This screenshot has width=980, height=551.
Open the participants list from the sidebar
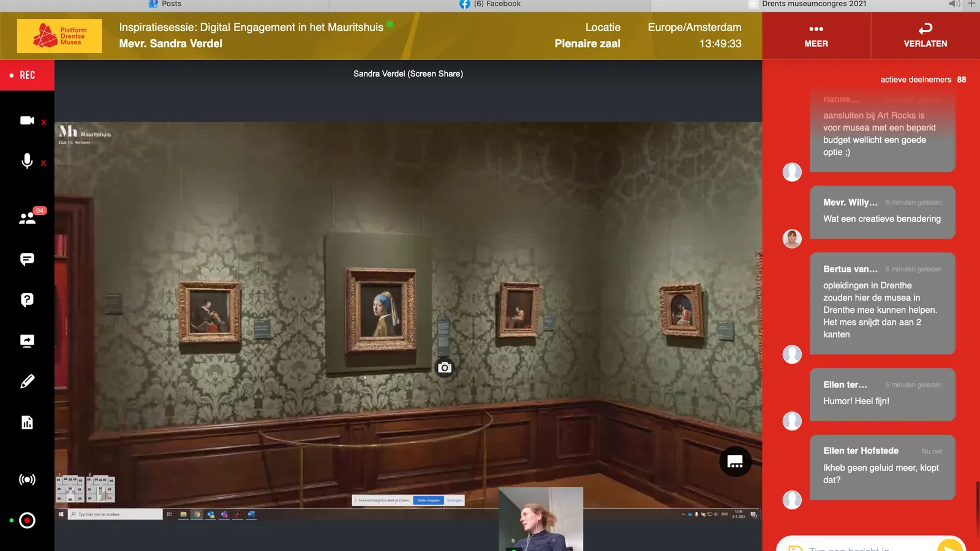26,217
